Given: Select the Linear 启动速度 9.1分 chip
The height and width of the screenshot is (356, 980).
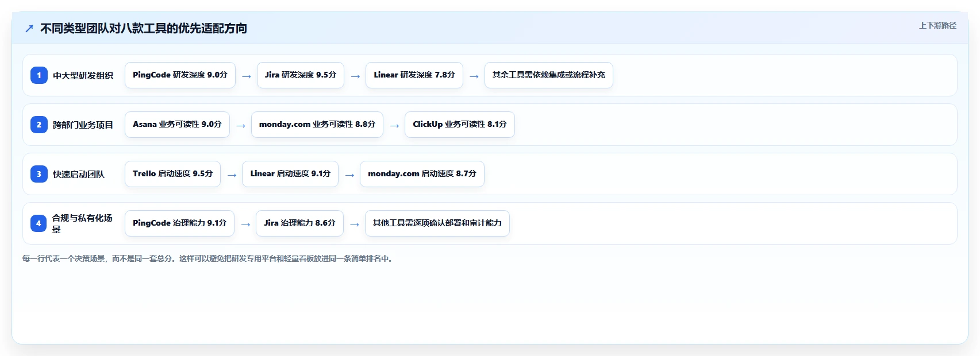Looking at the screenshot, I should tap(290, 174).
